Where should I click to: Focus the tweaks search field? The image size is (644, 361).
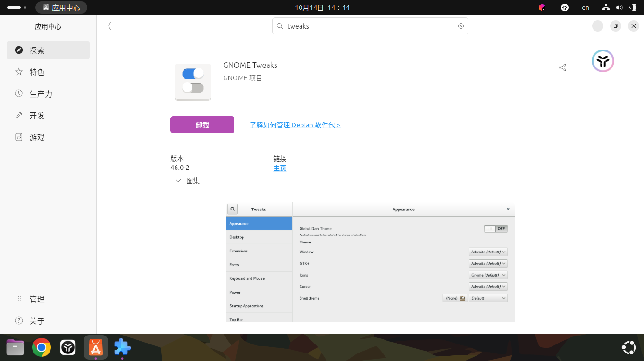click(370, 26)
